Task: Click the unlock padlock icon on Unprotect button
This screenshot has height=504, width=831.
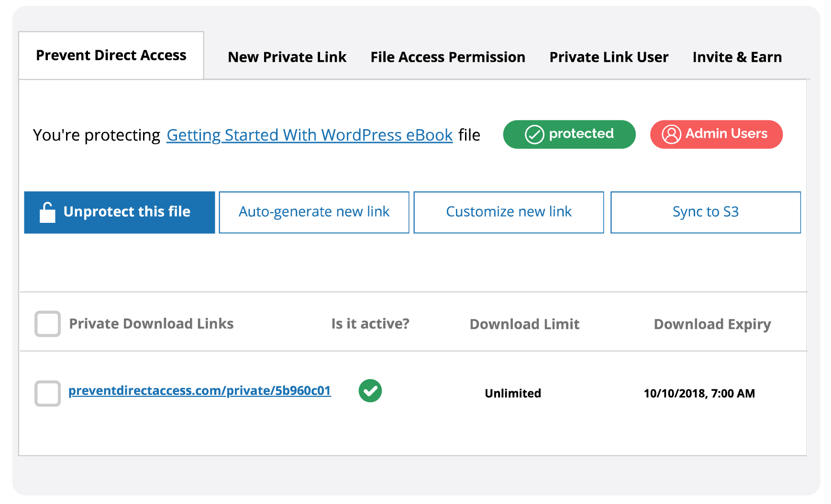Action: tap(47, 212)
